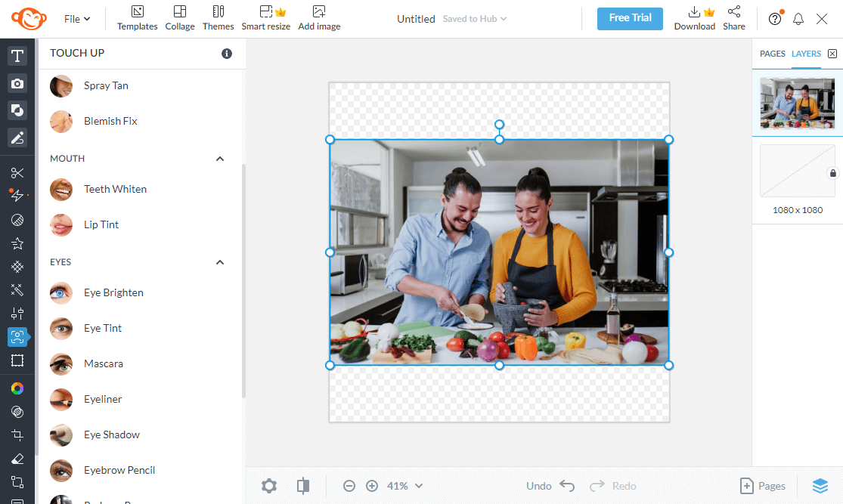Viewport: 843px width, 504px height.
Task: Collapse the MOUTH section
Action: click(219, 159)
